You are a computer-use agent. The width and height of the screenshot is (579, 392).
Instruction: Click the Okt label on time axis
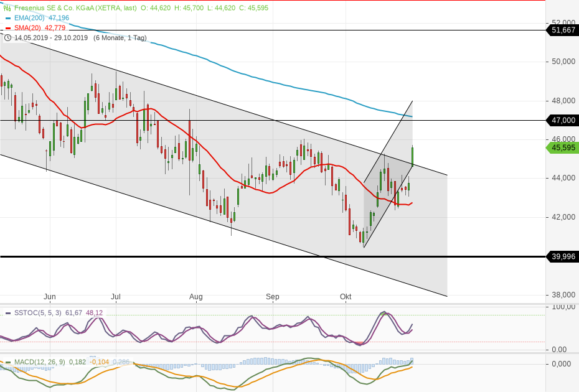[346, 296]
